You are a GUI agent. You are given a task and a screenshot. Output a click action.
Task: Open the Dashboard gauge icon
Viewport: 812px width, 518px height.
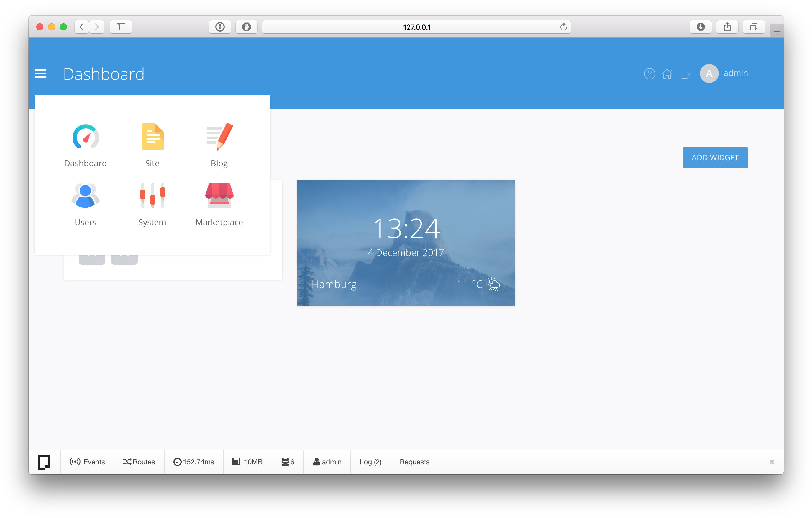(x=86, y=137)
